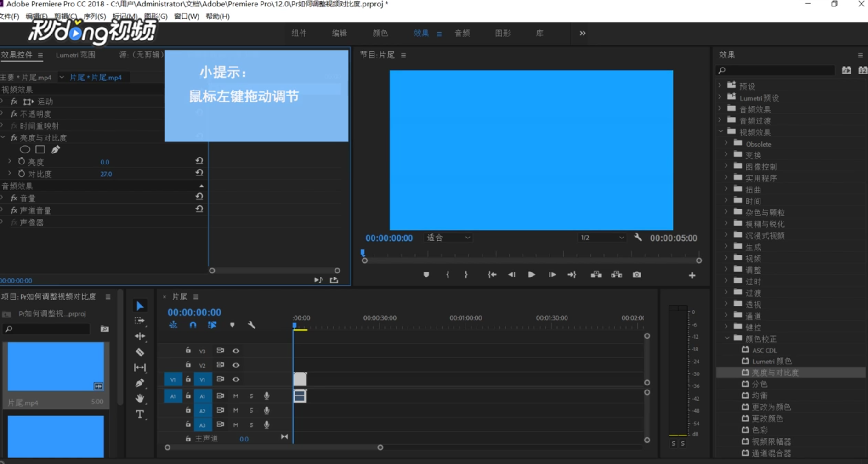
Task: Switch to 编辑 workspace tab
Action: (x=340, y=33)
